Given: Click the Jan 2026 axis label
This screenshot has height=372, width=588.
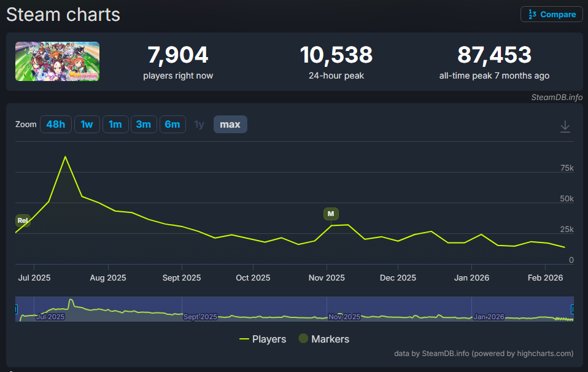Looking at the screenshot, I should pyautogui.click(x=472, y=278).
